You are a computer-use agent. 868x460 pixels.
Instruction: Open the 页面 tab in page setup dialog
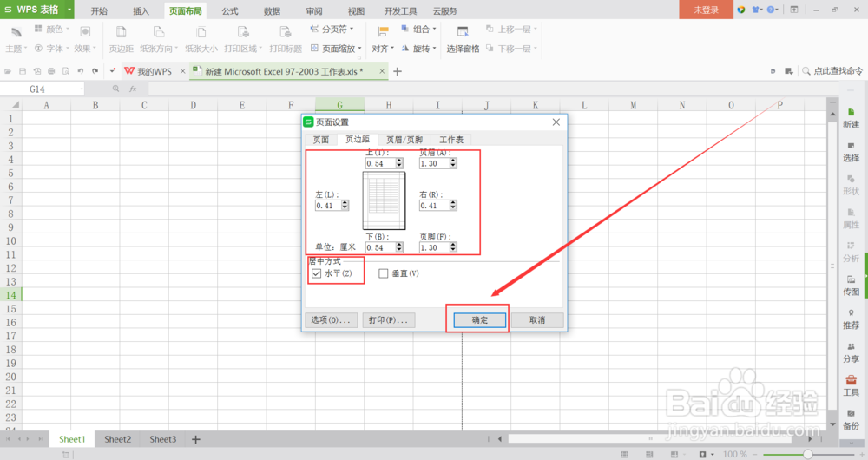321,140
